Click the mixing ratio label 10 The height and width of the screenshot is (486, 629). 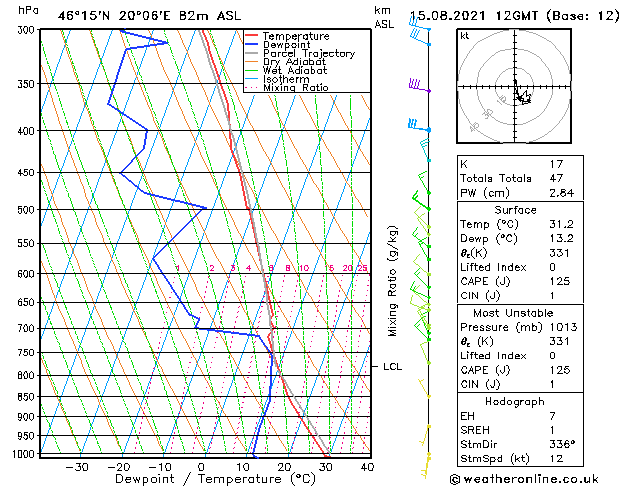[x=304, y=268]
